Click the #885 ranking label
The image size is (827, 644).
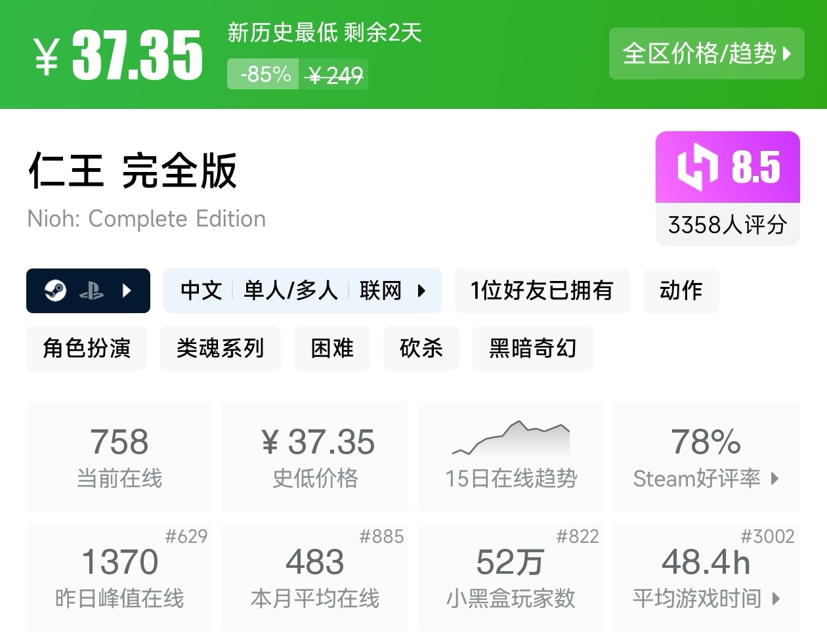[x=382, y=536]
